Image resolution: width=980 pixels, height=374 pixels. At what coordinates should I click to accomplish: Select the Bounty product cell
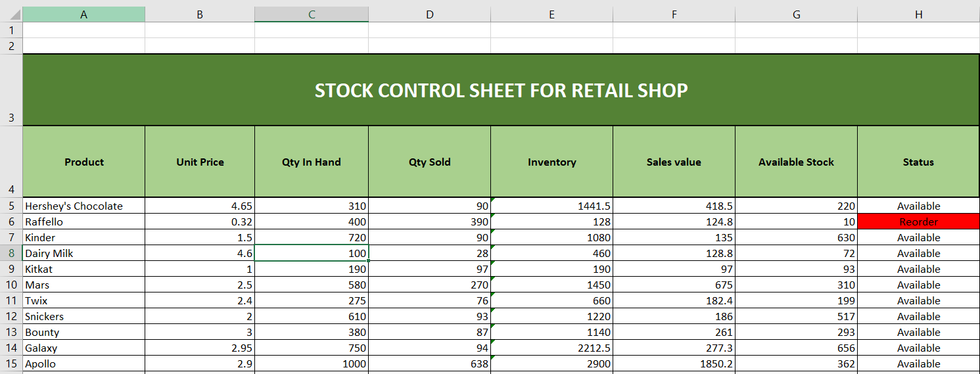pos(83,332)
